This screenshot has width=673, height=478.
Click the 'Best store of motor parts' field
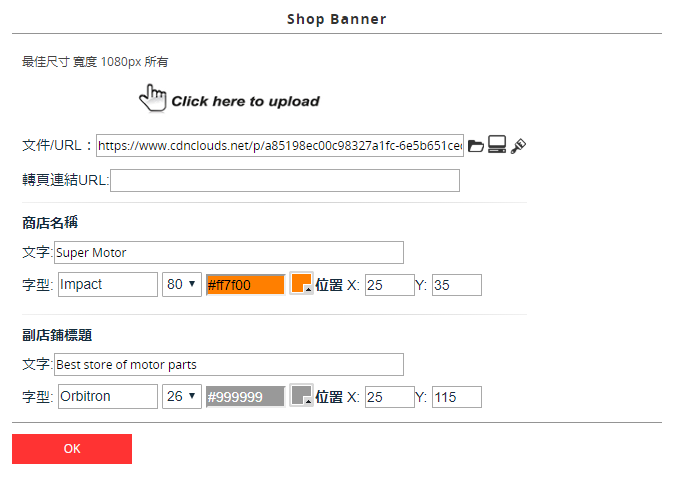pyautogui.click(x=229, y=364)
